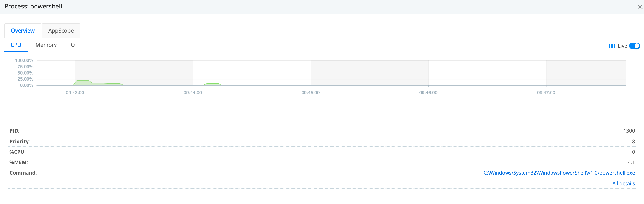This screenshot has width=644, height=204.
Task: Click the 09:45:00 time axis label
Action: (310, 93)
